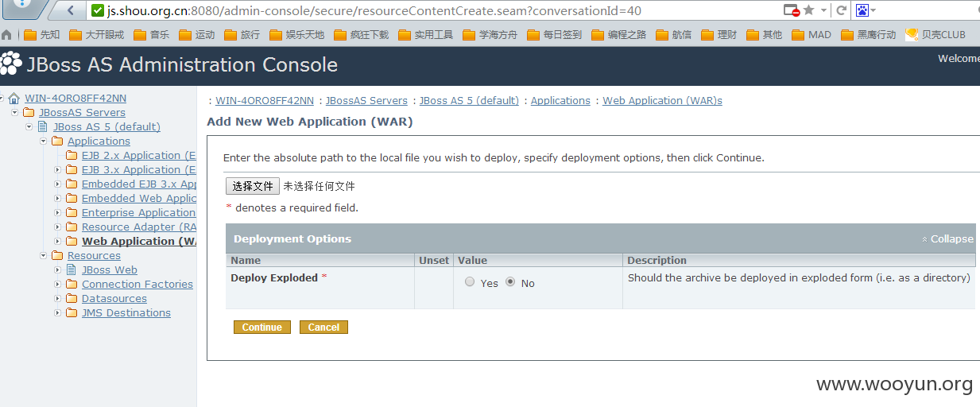Go back using the browser back arrow
The image size is (980, 407).
pos(72,10)
